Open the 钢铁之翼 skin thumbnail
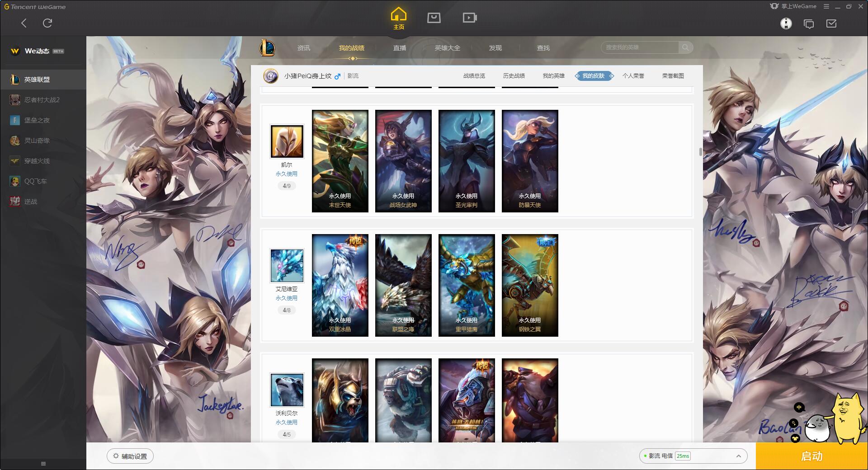The image size is (868, 470). (x=530, y=285)
